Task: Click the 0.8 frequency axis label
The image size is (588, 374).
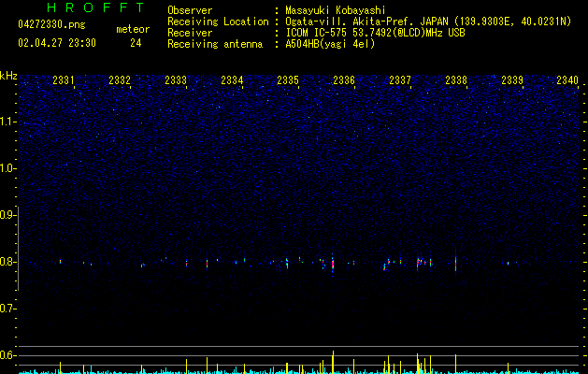Action: 8,262
